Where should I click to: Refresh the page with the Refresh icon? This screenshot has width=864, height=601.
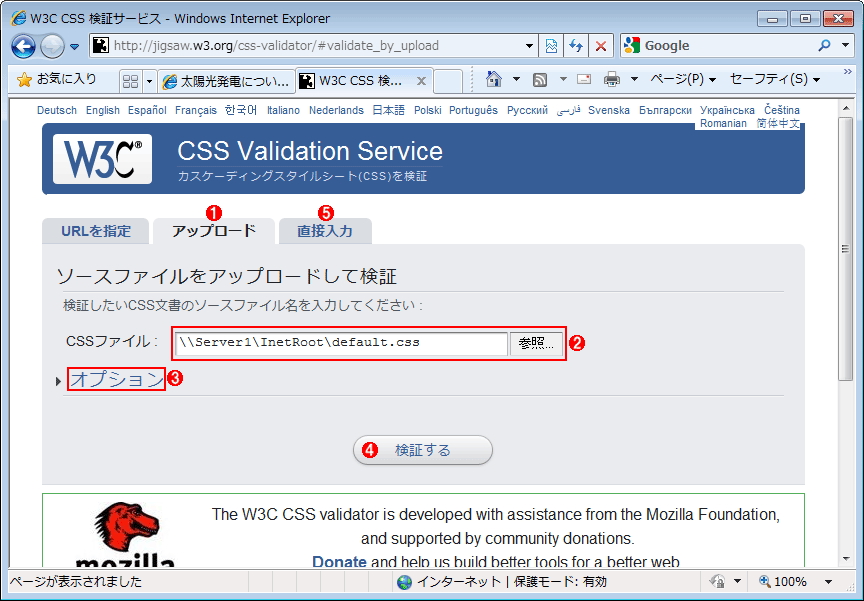click(576, 46)
